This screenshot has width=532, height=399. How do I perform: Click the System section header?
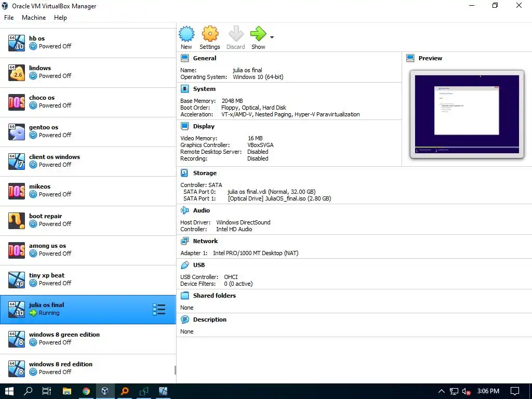click(204, 89)
